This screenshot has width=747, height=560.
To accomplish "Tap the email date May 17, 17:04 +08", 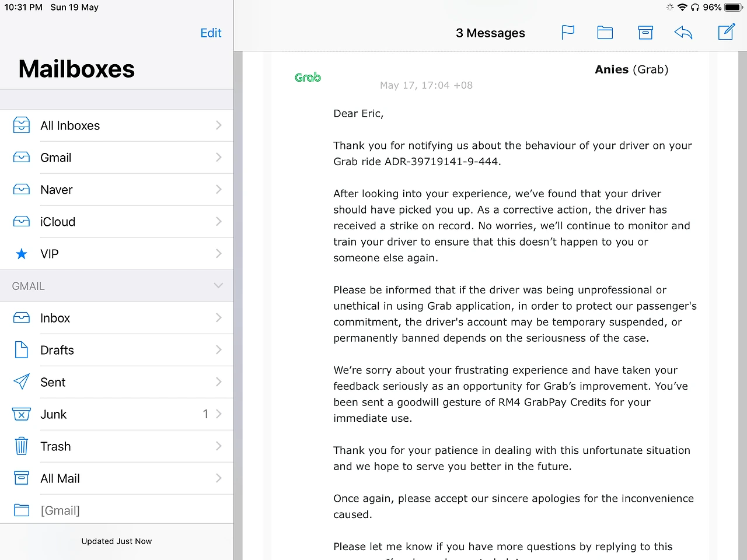I will [x=426, y=85].
